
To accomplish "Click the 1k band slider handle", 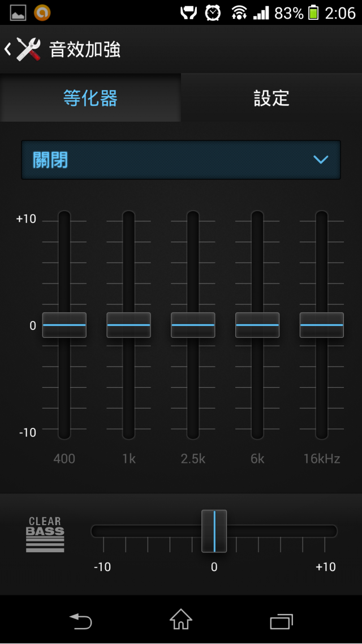I will pos(129,325).
